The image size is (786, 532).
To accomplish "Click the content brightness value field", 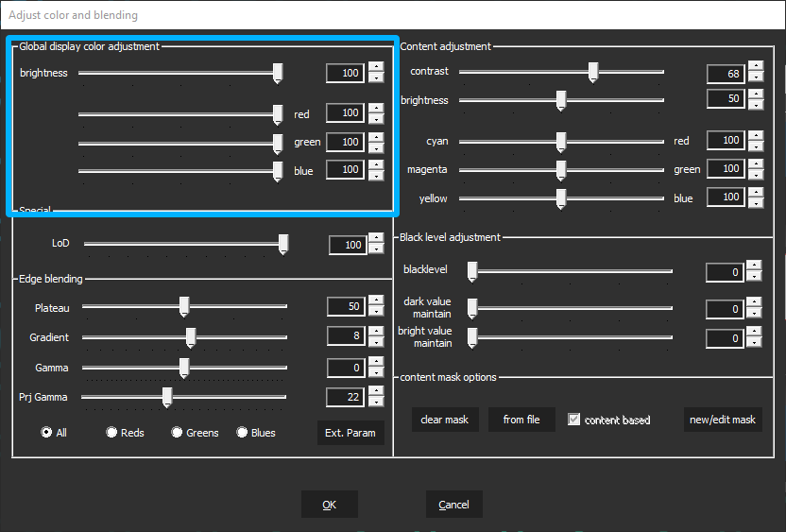I will pyautogui.click(x=725, y=99).
